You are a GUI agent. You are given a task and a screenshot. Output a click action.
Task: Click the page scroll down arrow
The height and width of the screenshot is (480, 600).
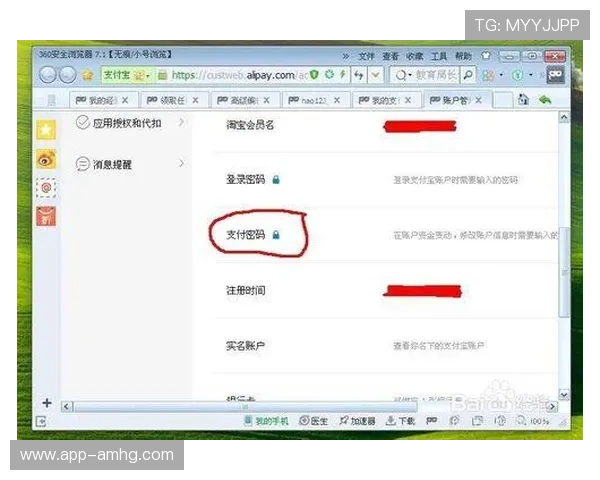[564, 394]
